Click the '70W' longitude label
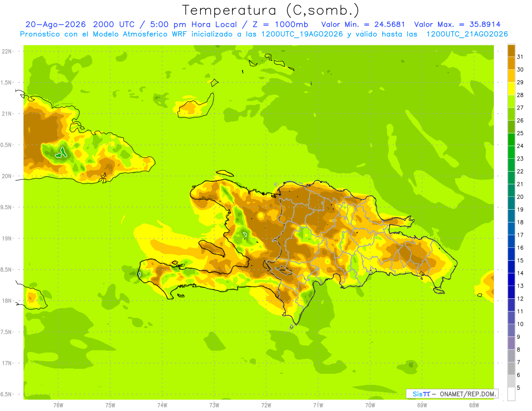This screenshot has width=532, height=411. (370, 405)
